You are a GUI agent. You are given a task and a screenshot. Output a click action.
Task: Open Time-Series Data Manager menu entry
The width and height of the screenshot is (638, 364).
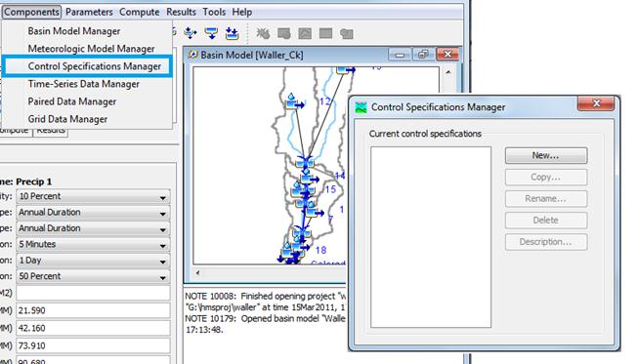point(83,84)
